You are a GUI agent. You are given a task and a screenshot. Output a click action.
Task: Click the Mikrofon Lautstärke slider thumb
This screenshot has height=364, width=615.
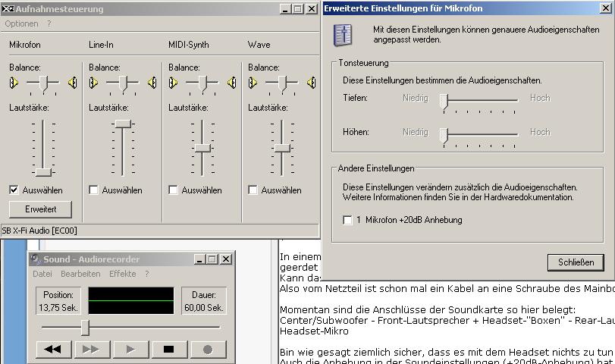(43, 172)
